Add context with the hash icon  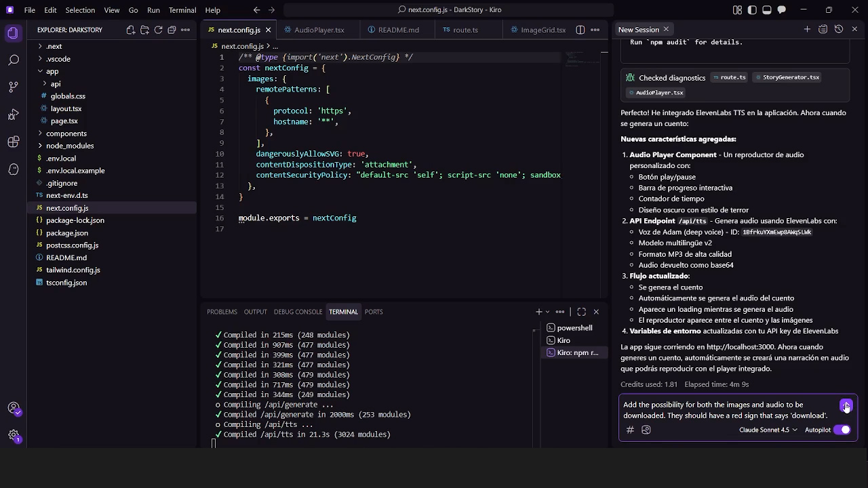(x=630, y=430)
